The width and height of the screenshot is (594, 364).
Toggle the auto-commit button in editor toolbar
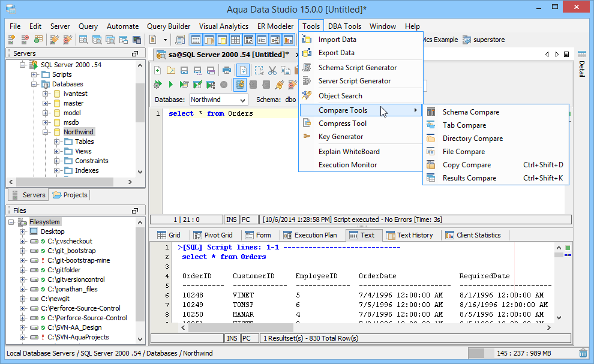[x=240, y=85]
